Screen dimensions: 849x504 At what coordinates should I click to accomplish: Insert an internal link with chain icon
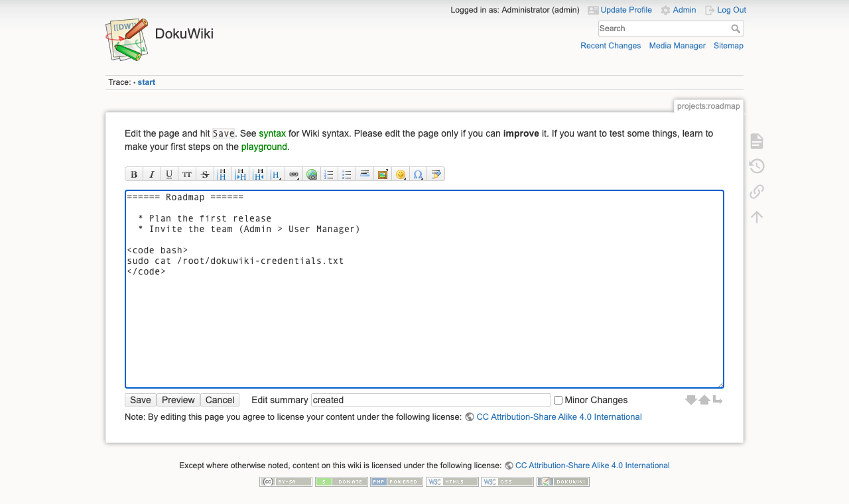294,174
